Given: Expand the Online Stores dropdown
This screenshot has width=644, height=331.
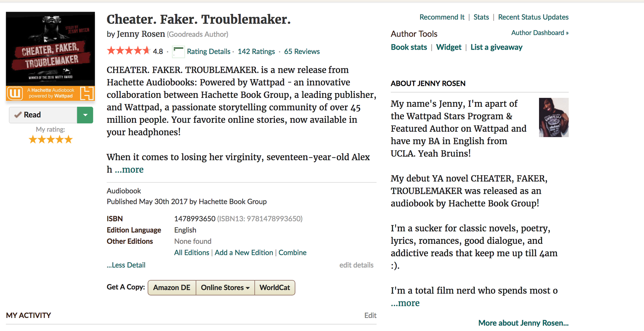Looking at the screenshot, I should click(x=225, y=288).
